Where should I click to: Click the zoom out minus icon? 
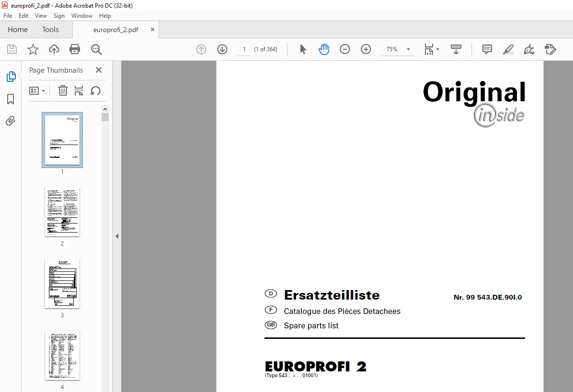tap(344, 49)
